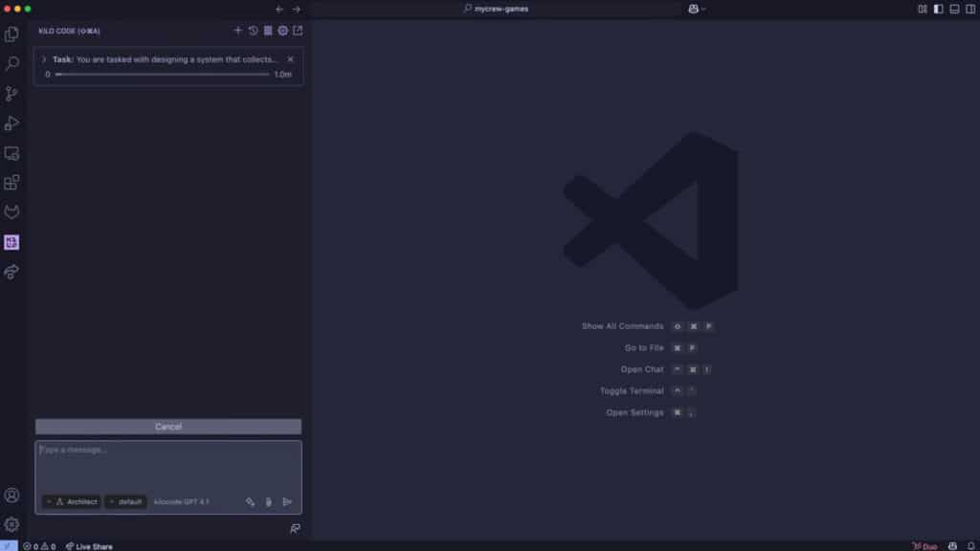Open Customize Layout in title bar
Image resolution: width=980 pixels, height=551 pixels.
click(923, 9)
